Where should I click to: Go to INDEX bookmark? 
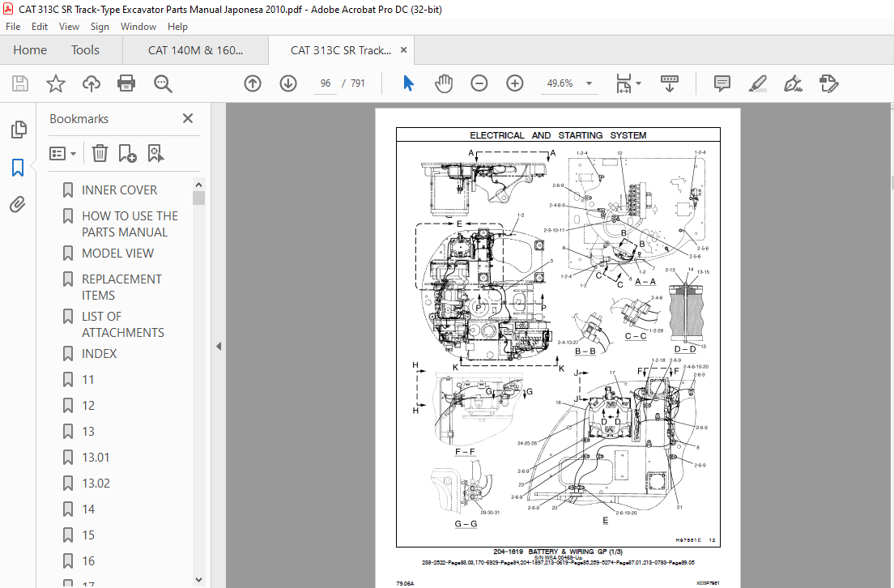click(99, 354)
